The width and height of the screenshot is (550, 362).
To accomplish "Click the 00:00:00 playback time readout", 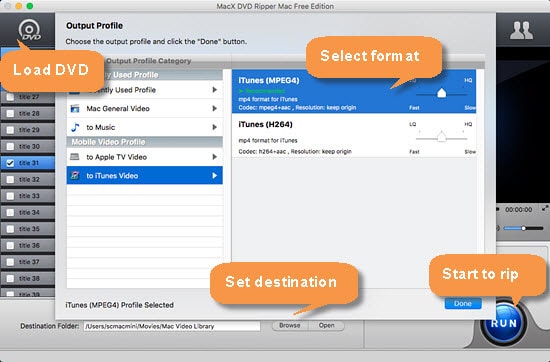I will (x=518, y=209).
